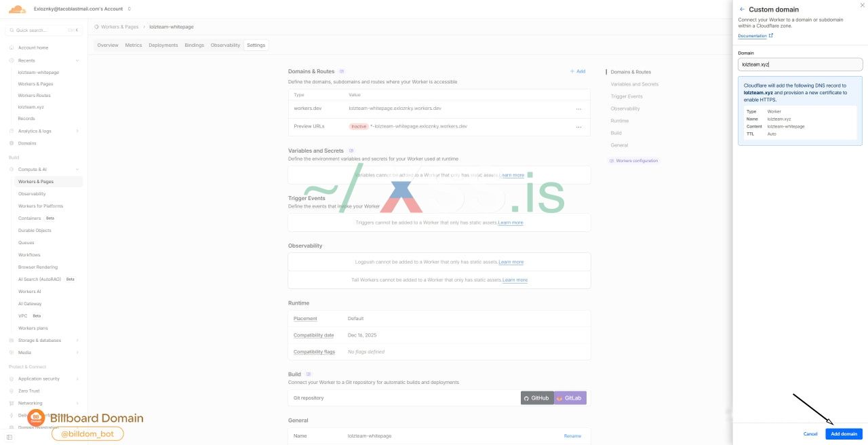Jump to Variables and Secrets section nav
This screenshot has height=445, width=868.
point(634,84)
